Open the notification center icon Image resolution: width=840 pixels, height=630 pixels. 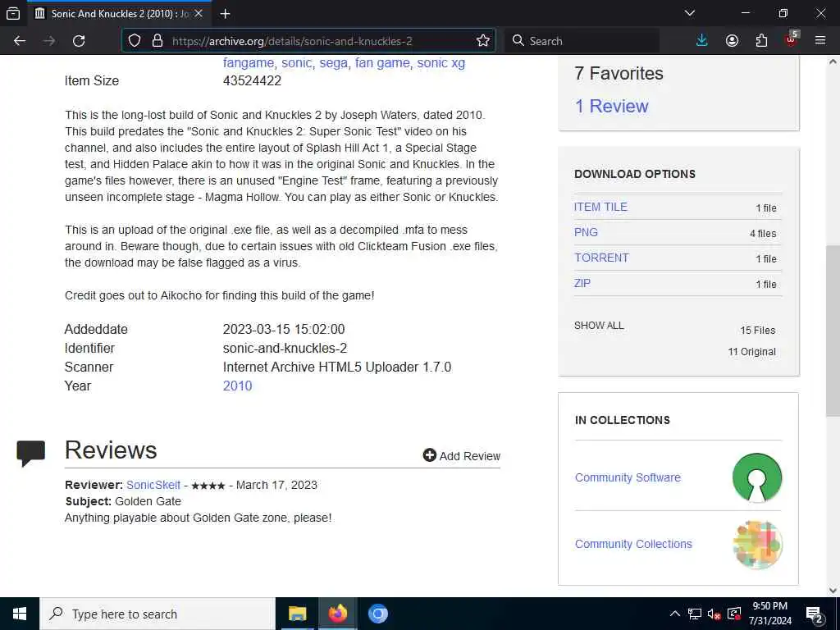pos(815,614)
